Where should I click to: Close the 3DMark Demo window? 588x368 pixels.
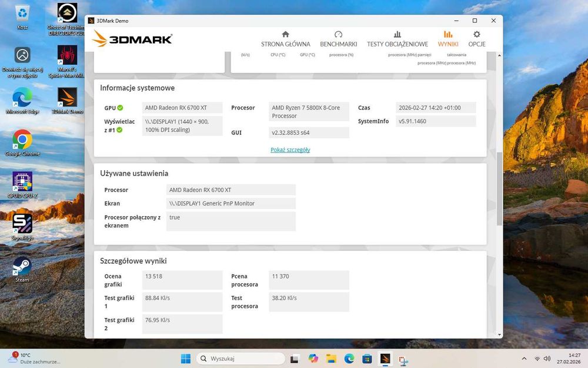click(493, 21)
